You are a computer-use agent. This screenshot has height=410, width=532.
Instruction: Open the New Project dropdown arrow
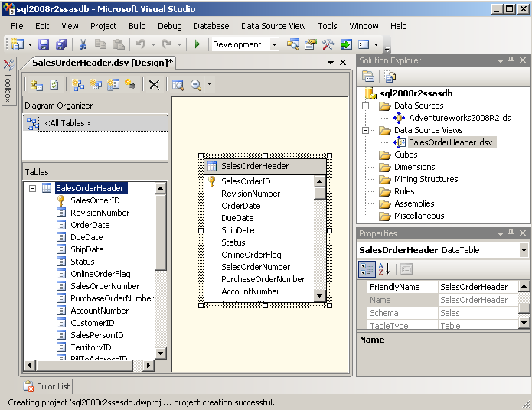coord(30,44)
